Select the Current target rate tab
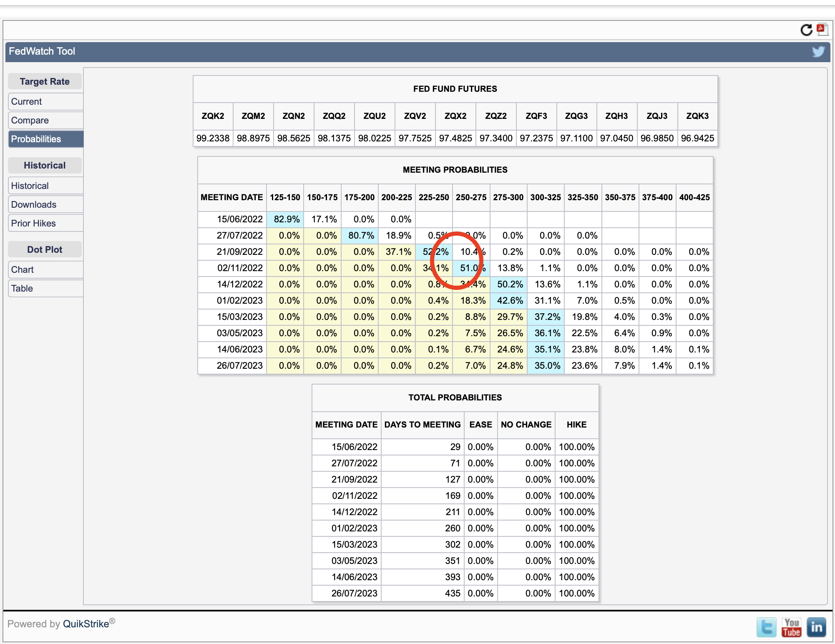Image resolution: width=835 pixels, height=644 pixels. (46, 101)
